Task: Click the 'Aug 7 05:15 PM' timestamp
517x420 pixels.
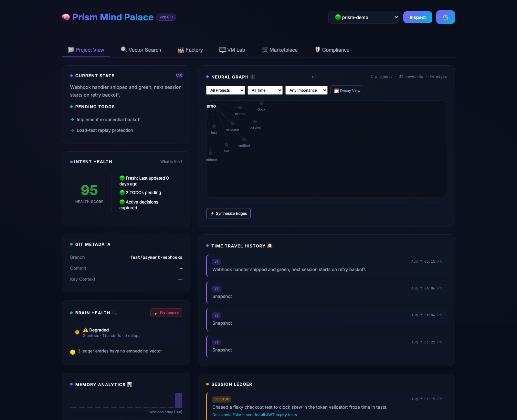Action: coord(426,261)
